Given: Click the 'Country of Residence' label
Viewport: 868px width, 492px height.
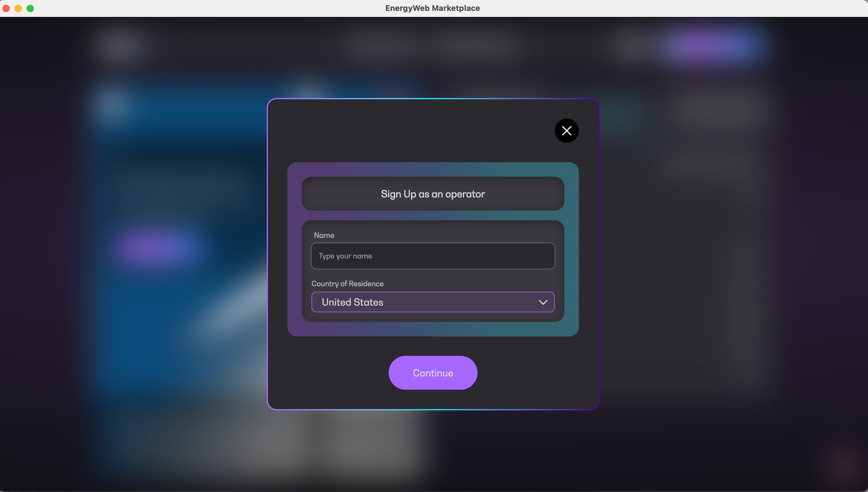Looking at the screenshot, I should coord(347,284).
